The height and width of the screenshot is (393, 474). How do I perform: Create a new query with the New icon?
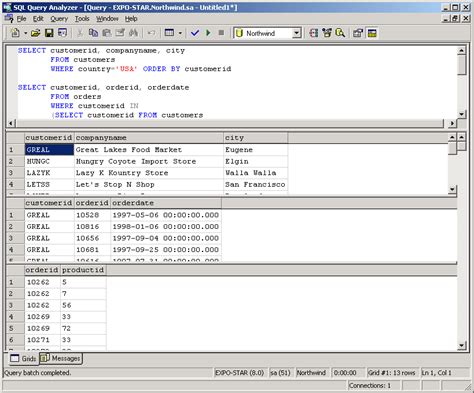click(x=15, y=33)
